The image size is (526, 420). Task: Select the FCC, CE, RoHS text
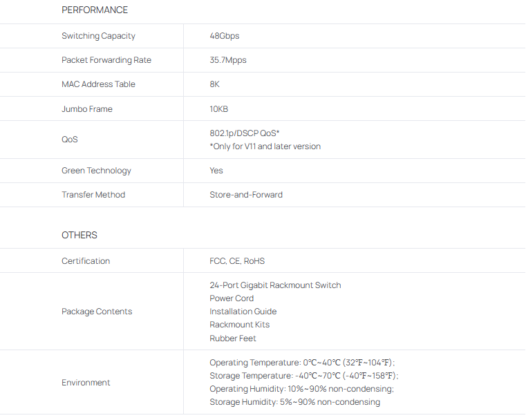tap(237, 261)
